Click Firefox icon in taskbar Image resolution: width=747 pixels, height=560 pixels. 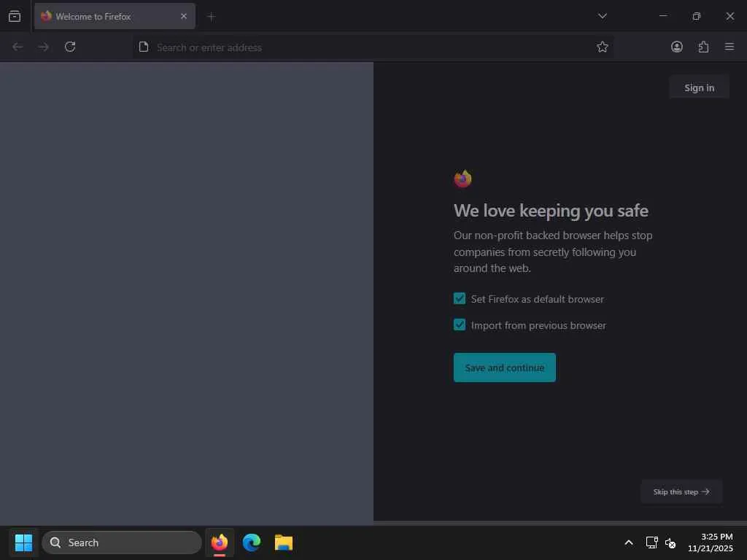pyautogui.click(x=219, y=542)
